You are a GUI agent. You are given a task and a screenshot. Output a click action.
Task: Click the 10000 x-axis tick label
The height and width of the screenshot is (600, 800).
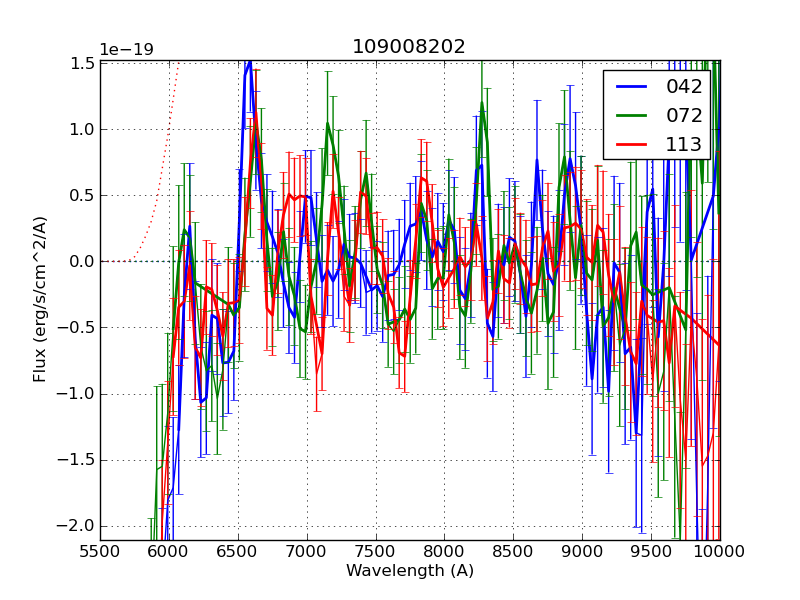point(719,551)
